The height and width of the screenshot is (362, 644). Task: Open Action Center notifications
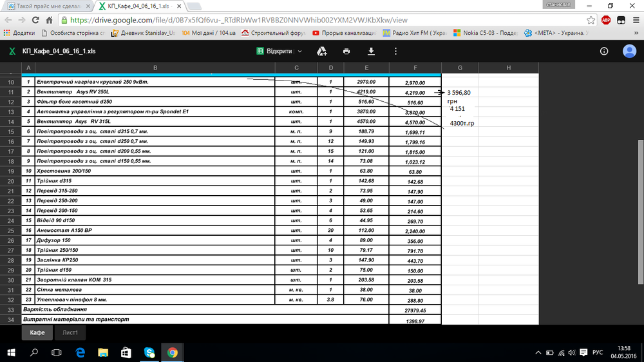[583, 352]
